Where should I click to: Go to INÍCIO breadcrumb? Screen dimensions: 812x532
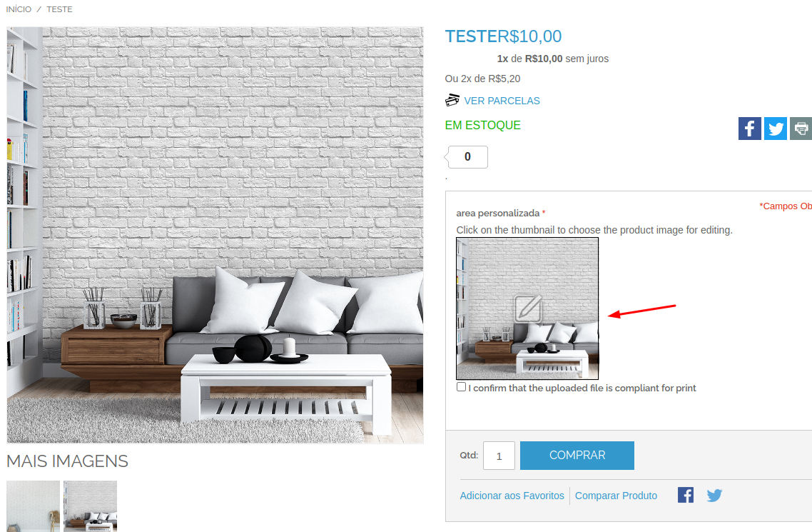[19, 9]
